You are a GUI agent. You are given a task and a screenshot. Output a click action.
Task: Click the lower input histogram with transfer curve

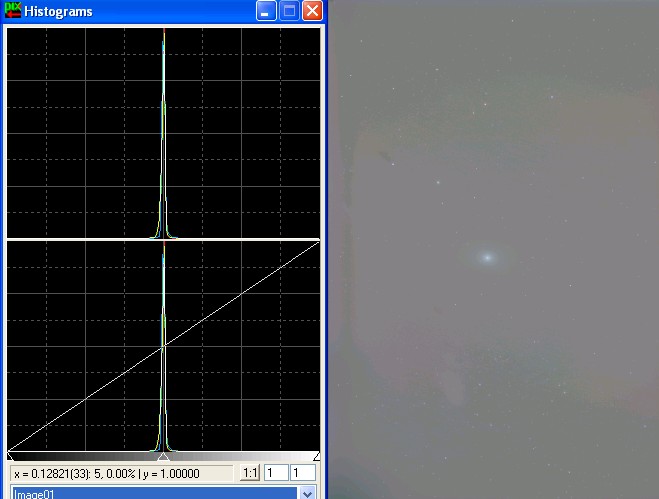click(163, 346)
